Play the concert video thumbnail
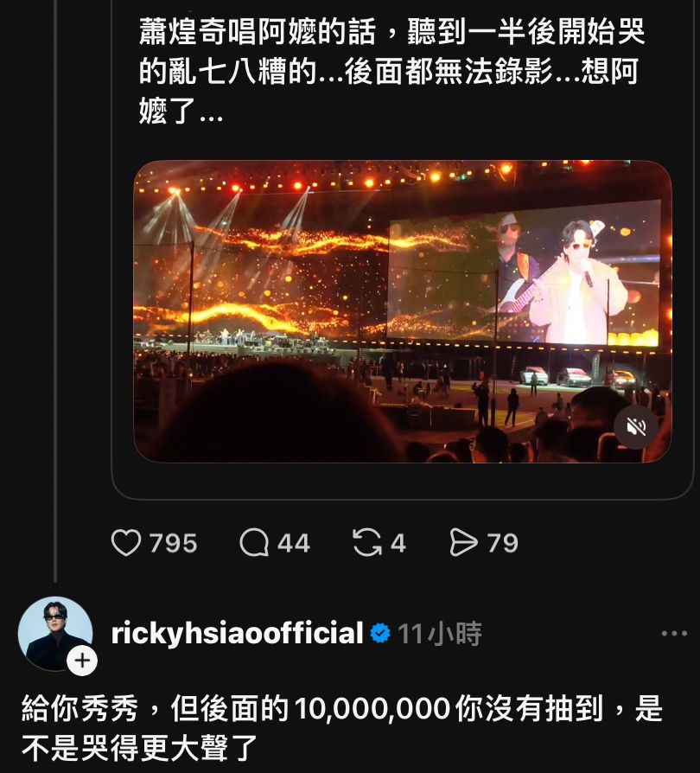Image resolution: width=700 pixels, height=773 pixels. click(x=403, y=311)
